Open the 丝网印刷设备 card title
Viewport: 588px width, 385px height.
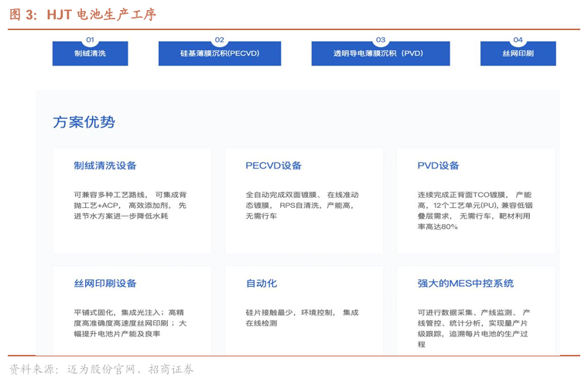pos(105,284)
